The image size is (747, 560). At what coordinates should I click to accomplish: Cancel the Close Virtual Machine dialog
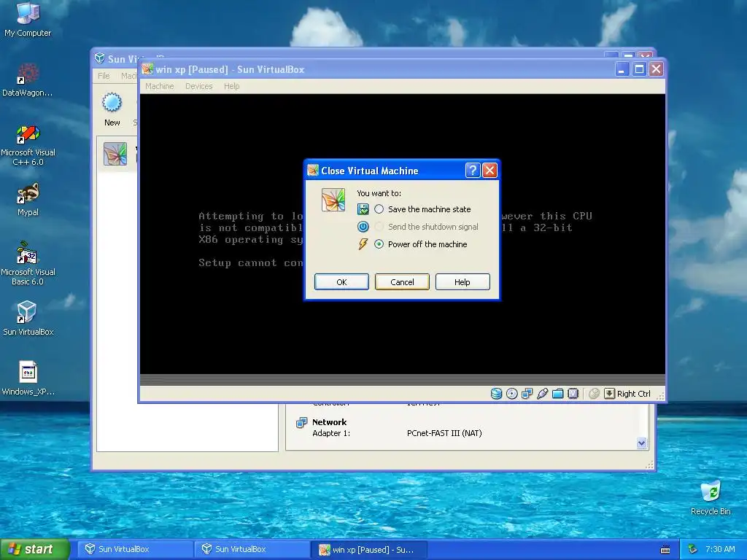point(402,282)
